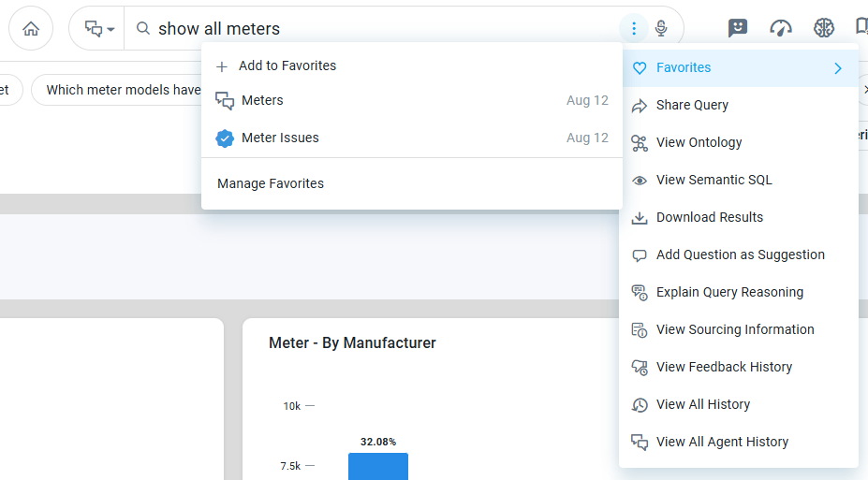Click the sourcing information document icon

640,330
